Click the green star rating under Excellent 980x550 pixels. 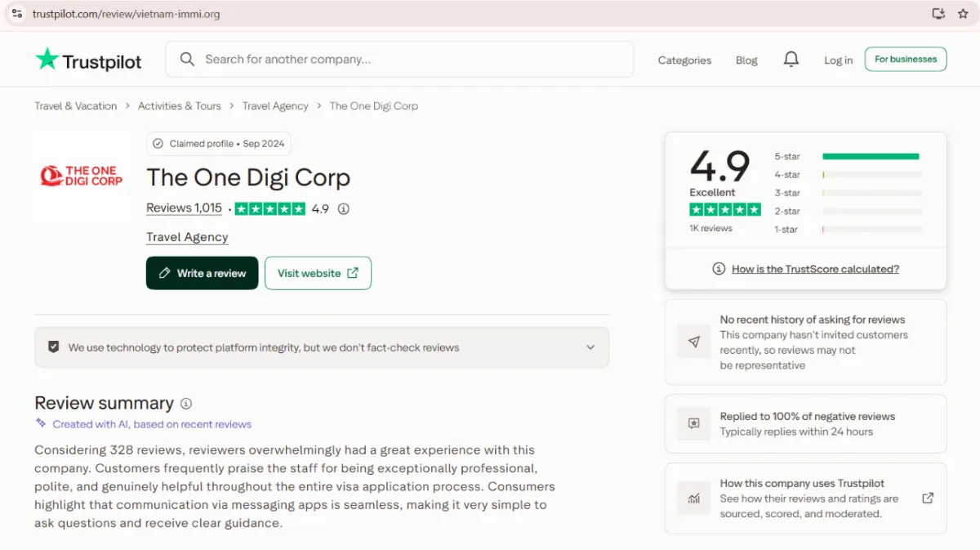725,210
